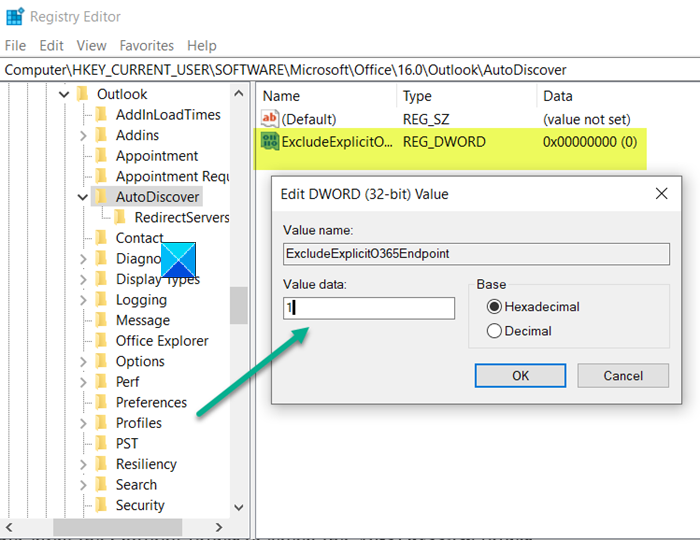Collapse the Outlook tree node
Image resolution: width=700 pixels, height=540 pixels.
(64, 94)
